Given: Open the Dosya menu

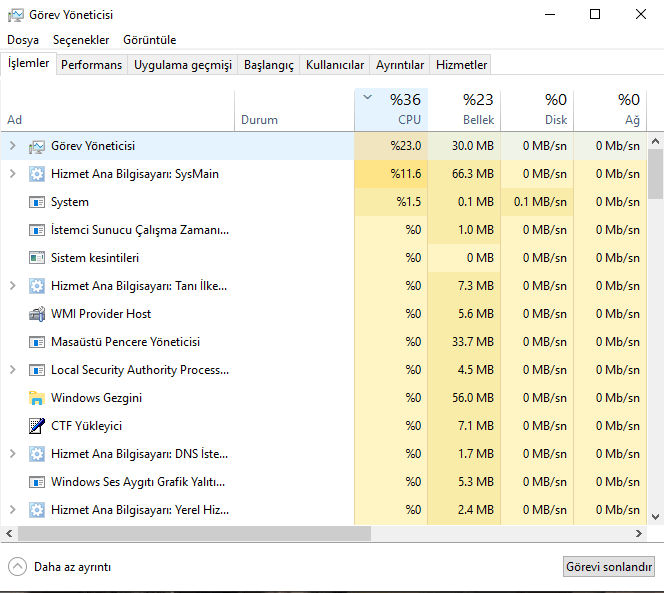Looking at the screenshot, I should pyautogui.click(x=23, y=40).
